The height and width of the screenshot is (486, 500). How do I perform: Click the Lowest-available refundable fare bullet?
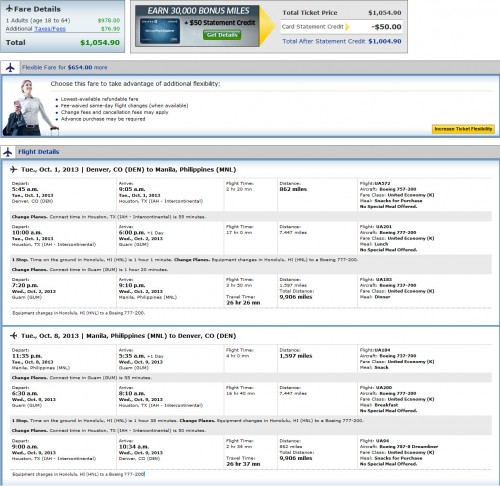pos(99,99)
